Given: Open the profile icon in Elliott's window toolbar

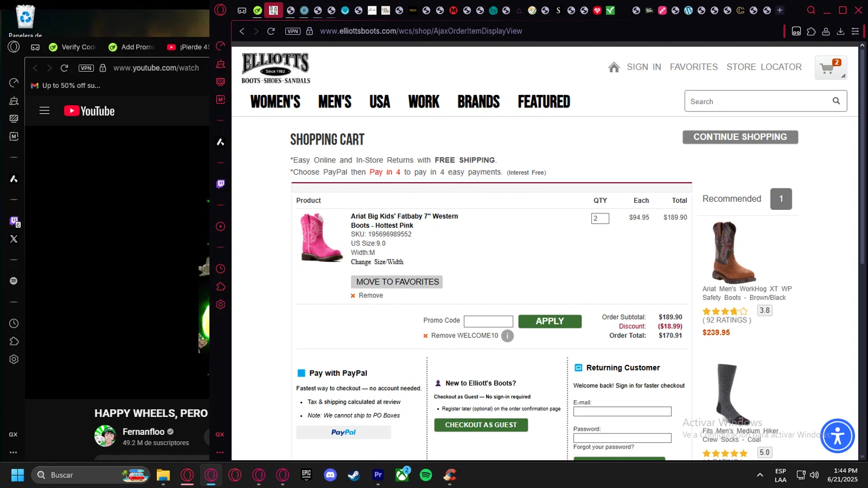Looking at the screenshot, I should point(826,31).
